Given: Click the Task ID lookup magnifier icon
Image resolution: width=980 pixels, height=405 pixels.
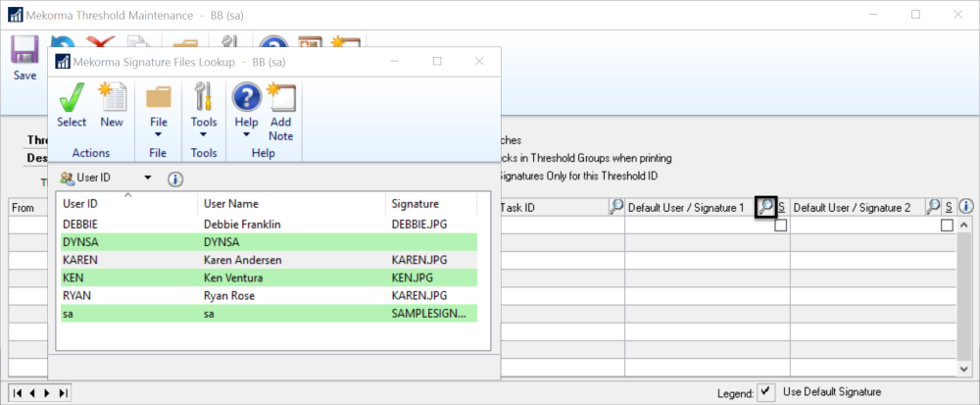Looking at the screenshot, I should click(x=616, y=207).
